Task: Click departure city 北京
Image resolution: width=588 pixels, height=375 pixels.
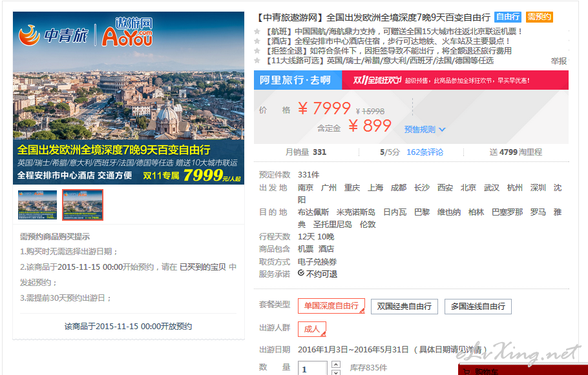Action: coord(468,188)
